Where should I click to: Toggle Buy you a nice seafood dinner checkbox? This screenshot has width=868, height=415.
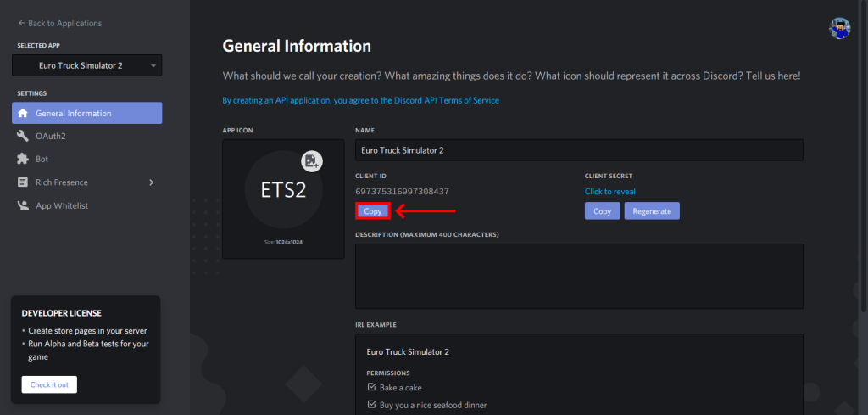pos(371,405)
